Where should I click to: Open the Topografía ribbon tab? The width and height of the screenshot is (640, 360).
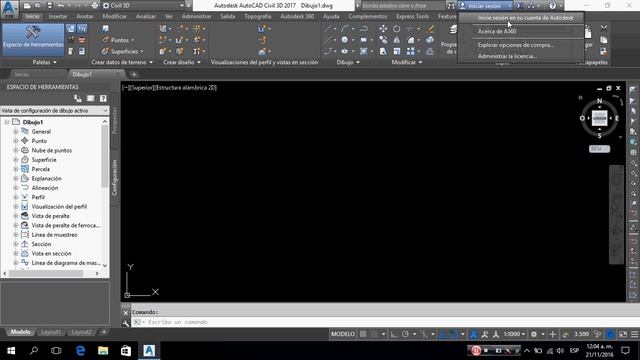point(258,16)
